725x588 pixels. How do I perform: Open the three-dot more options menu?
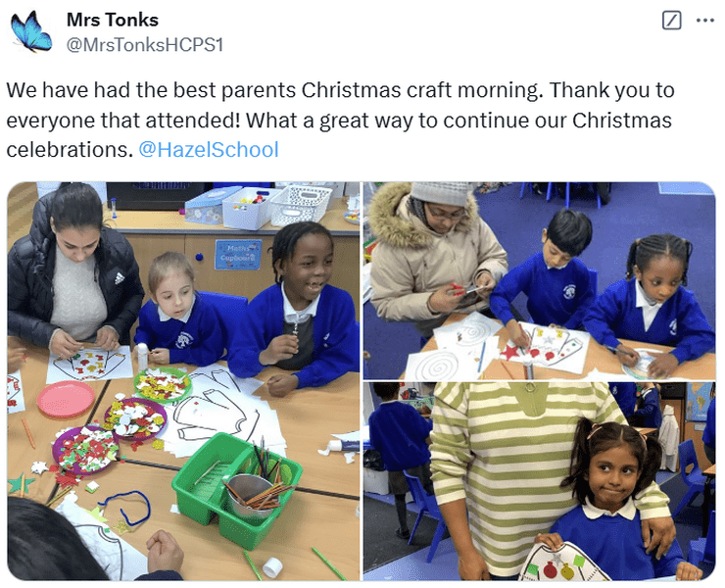(x=705, y=21)
